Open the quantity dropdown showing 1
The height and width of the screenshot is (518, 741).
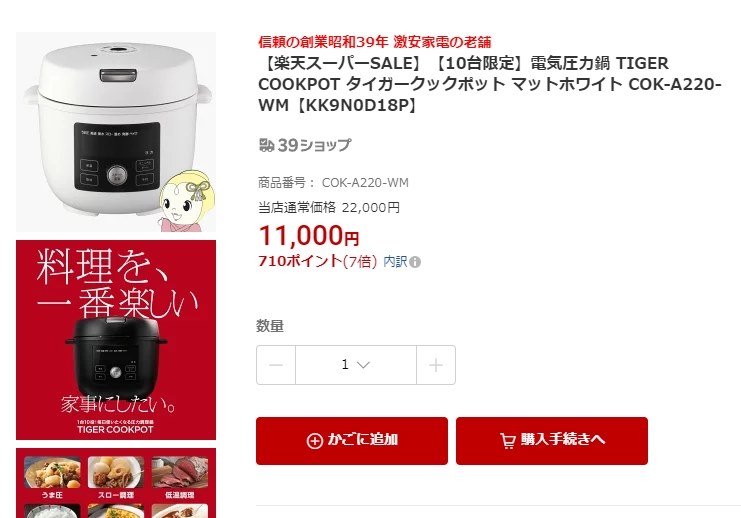click(x=356, y=365)
